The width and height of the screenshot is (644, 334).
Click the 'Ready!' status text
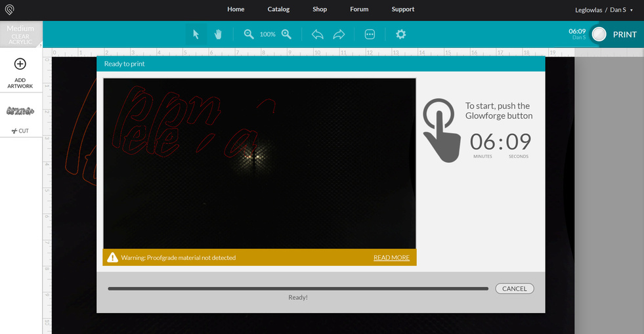298,297
